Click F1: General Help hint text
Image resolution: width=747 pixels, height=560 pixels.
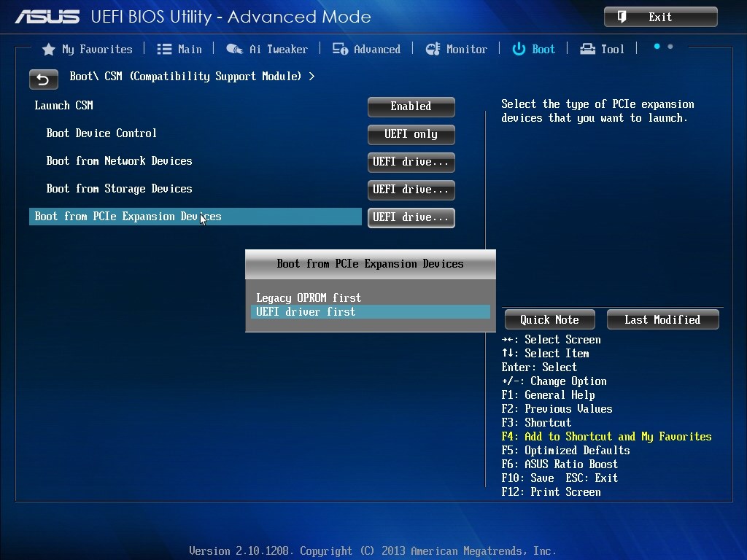tap(549, 395)
